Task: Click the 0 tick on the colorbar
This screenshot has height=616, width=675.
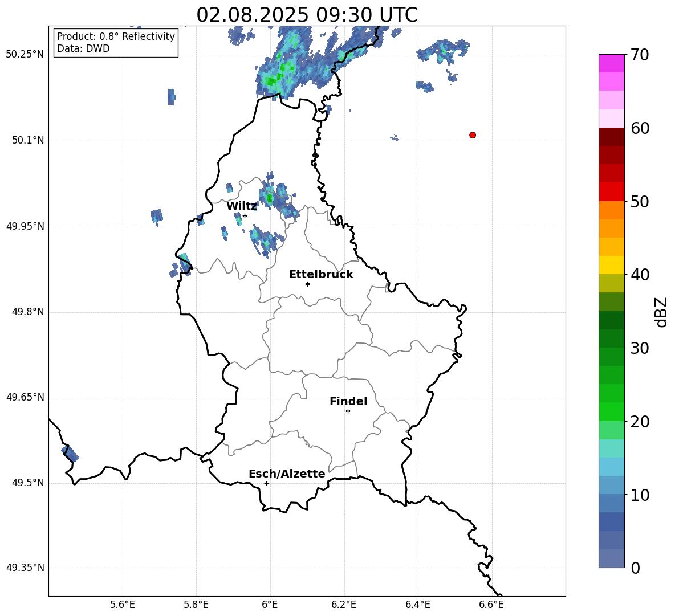Action: pos(636,568)
